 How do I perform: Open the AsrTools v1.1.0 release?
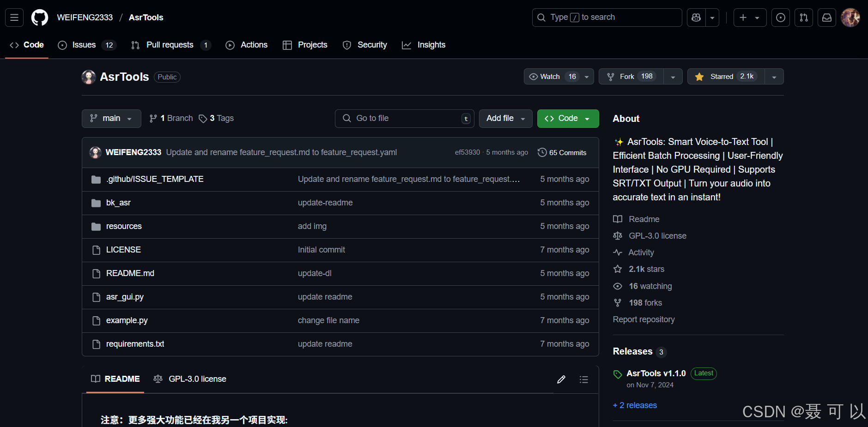coord(656,373)
